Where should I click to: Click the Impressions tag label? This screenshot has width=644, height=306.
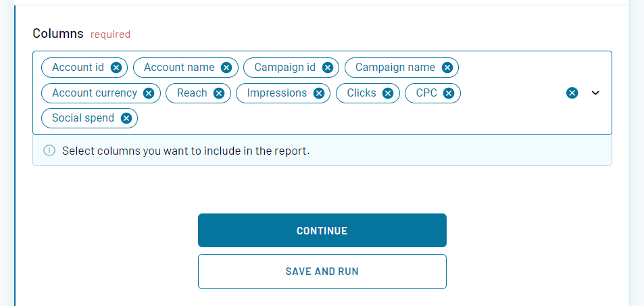(276, 93)
